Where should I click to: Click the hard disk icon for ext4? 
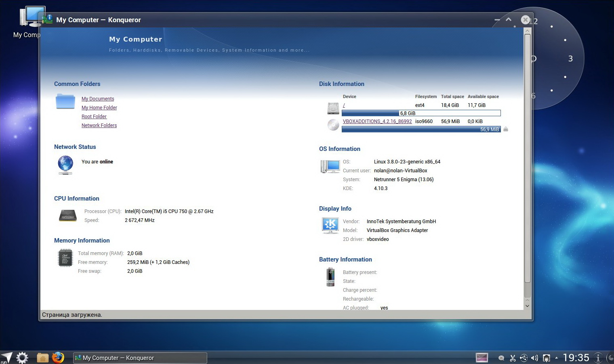pos(333,108)
